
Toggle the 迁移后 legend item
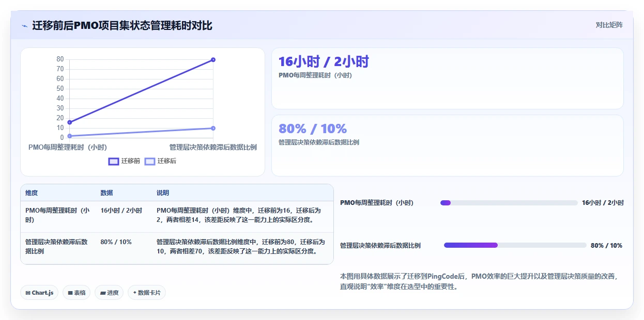click(160, 161)
